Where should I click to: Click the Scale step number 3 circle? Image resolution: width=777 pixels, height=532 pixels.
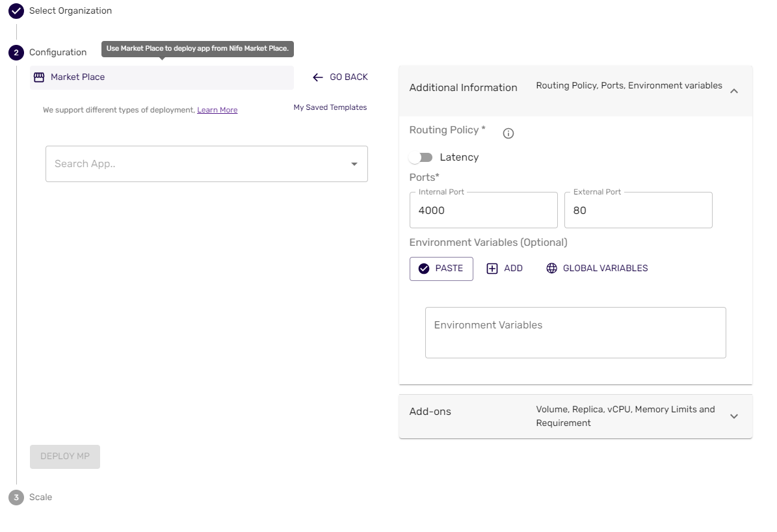tap(16, 497)
